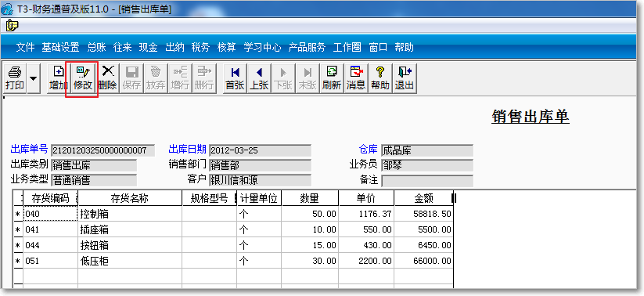
Task: Click the 金额 column header
Action: (x=423, y=199)
